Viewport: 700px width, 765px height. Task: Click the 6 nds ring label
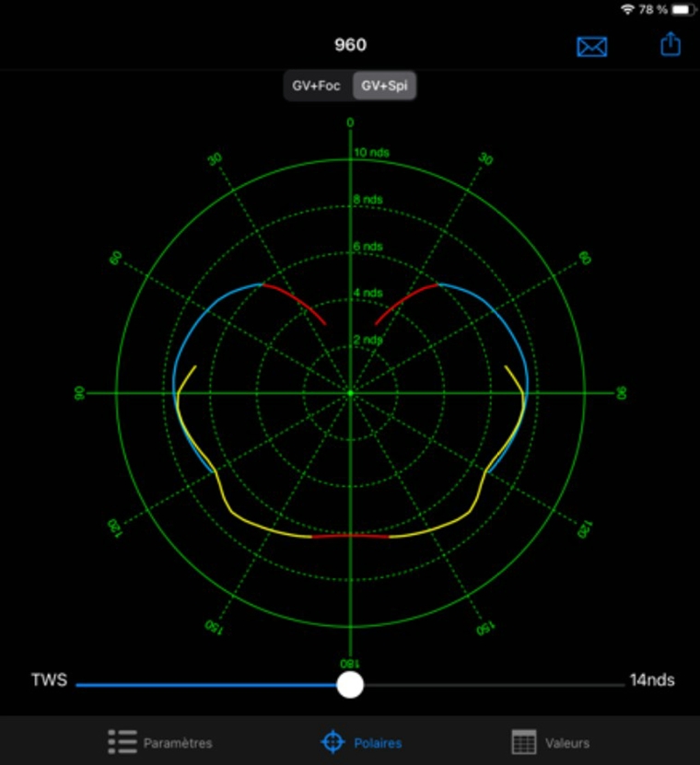(x=368, y=247)
